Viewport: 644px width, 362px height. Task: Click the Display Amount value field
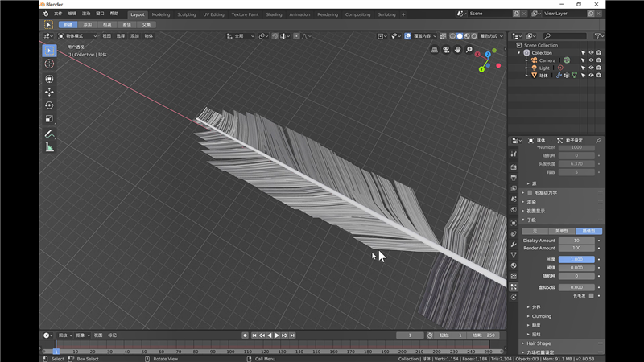pos(576,241)
